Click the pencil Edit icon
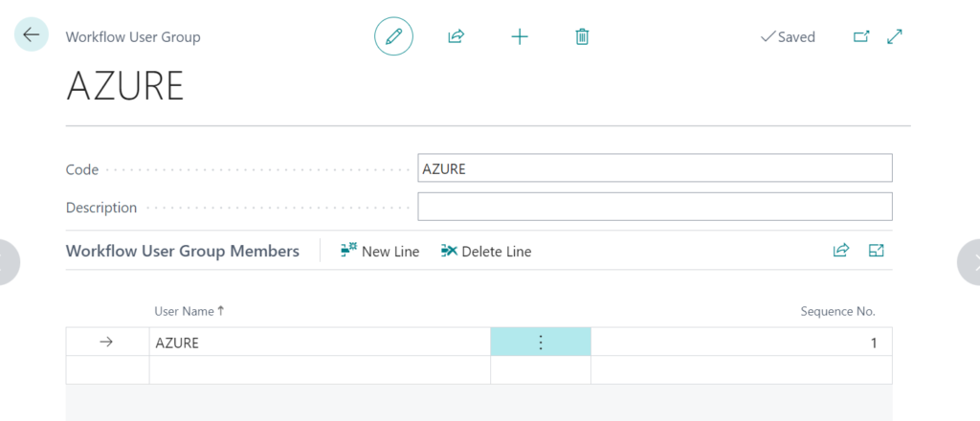The height and width of the screenshot is (421, 980). [393, 37]
